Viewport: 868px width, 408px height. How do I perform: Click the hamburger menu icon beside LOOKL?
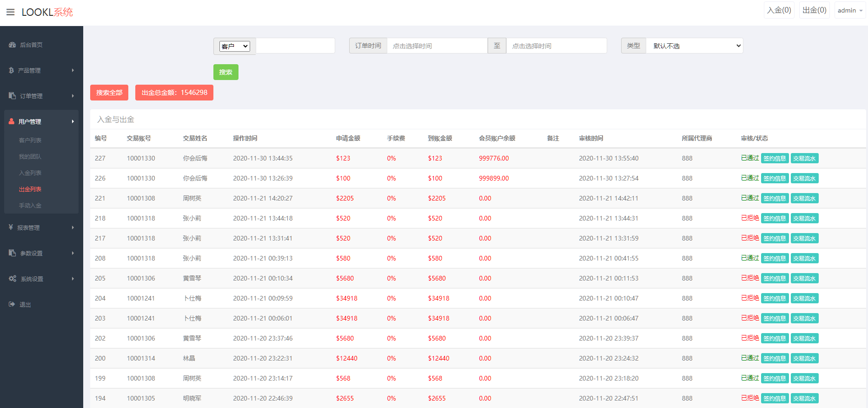pyautogui.click(x=10, y=12)
